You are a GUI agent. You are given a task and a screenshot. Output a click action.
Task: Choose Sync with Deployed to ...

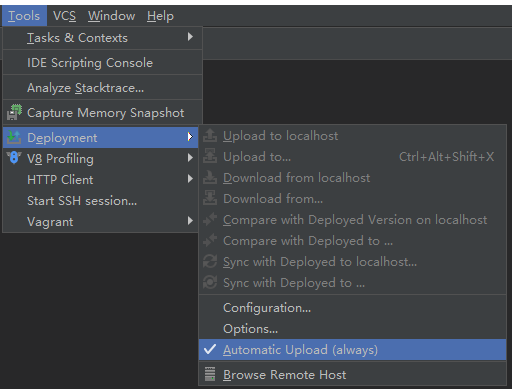pos(294,283)
